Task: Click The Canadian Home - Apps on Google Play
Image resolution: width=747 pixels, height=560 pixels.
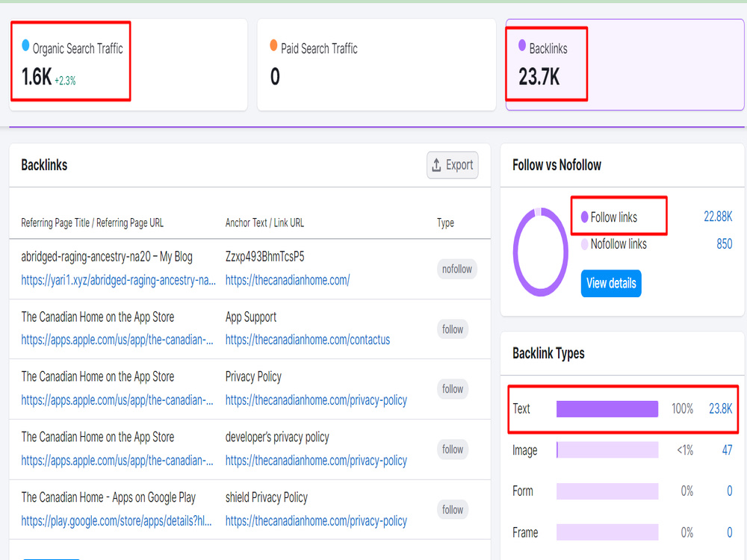Action: (108, 497)
